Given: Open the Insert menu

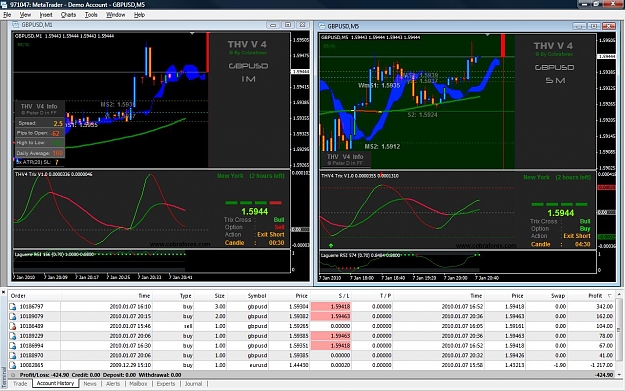Looking at the screenshot, I should (46, 15).
